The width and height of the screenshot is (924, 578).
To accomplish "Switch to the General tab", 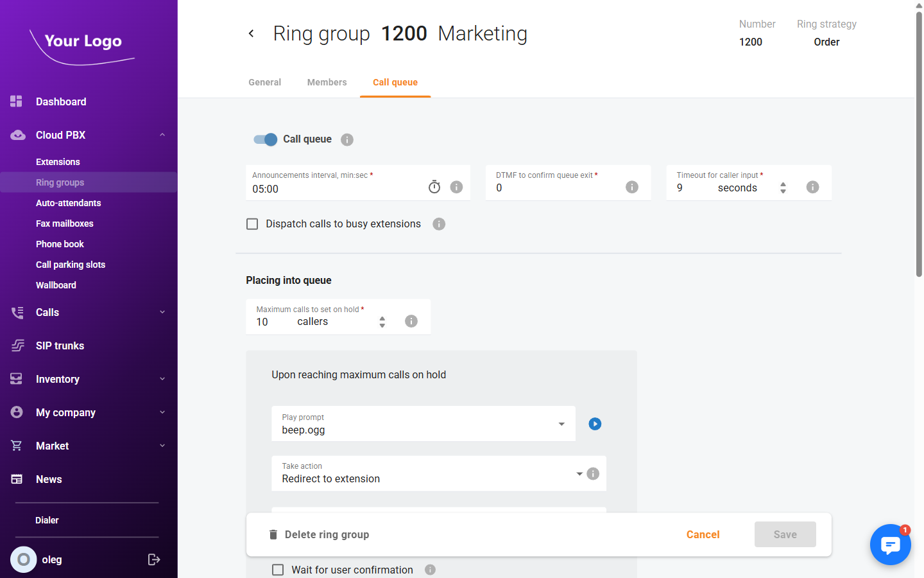I will [264, 82].
